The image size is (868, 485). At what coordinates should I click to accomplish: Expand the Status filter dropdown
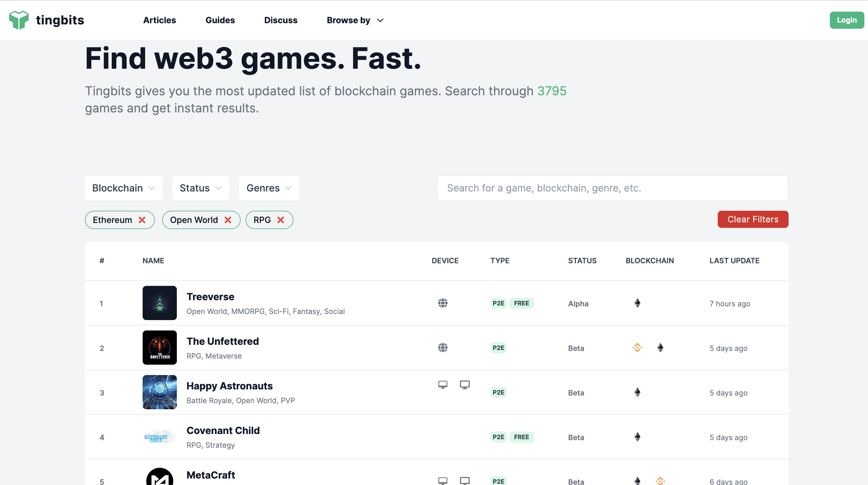200,188
